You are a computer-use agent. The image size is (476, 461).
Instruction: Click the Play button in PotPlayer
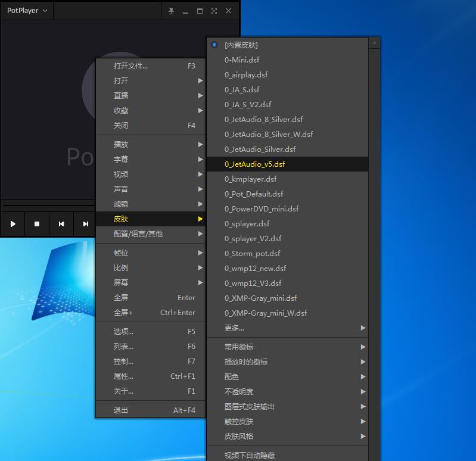[13, 224]
